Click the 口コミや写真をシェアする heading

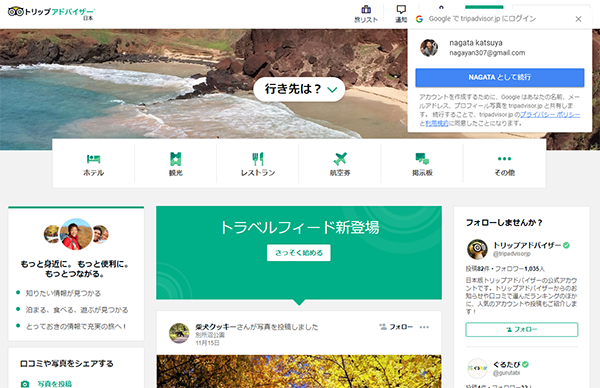pyautogui.click(x=67, y=364)
